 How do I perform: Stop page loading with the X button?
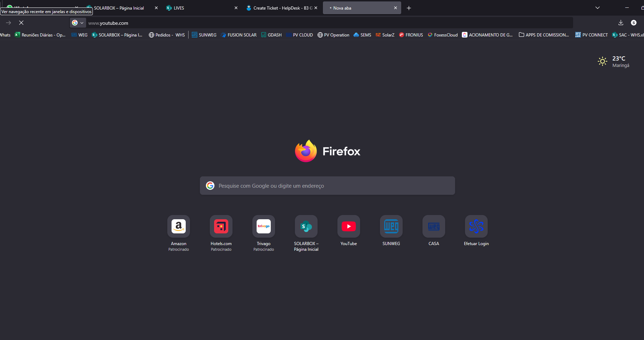(x=21, y=23)
